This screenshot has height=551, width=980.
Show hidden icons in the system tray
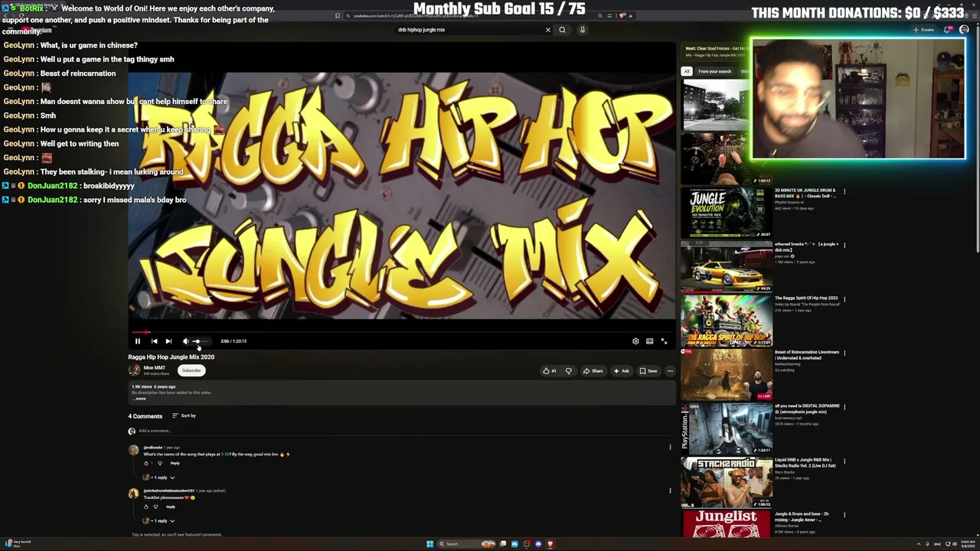[918, 544]
